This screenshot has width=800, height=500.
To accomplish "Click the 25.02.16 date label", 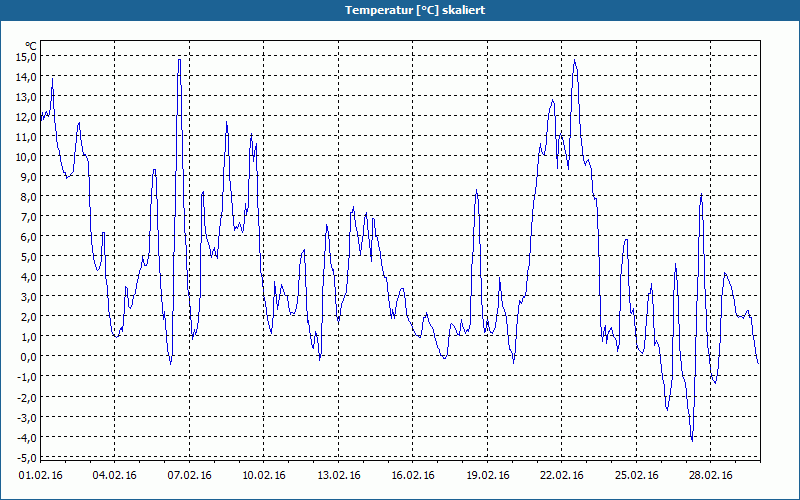I will tap(637, 475).
